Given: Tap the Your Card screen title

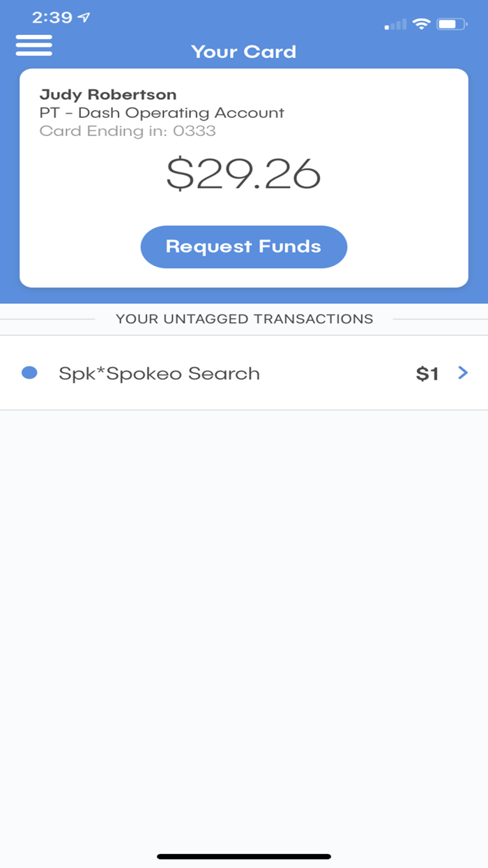Looking at the screenshot, I should click(x=243, y=52).
